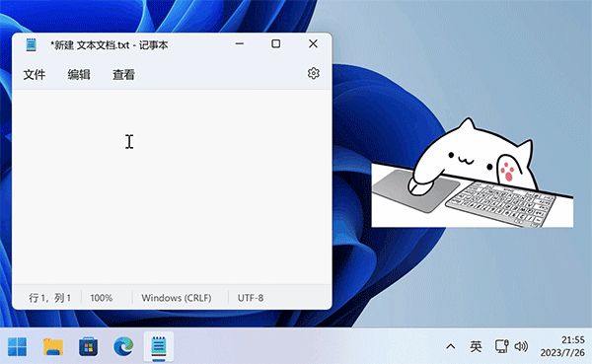The image size is (592, 364).
Task: Click the Bongo Cat desktop widget
Action: (473, 174)
